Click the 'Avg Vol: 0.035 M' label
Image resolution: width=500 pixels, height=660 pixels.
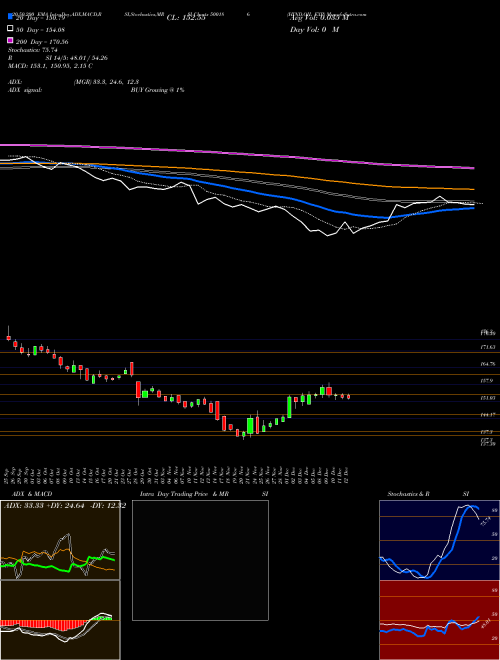(x=319, y=18)
